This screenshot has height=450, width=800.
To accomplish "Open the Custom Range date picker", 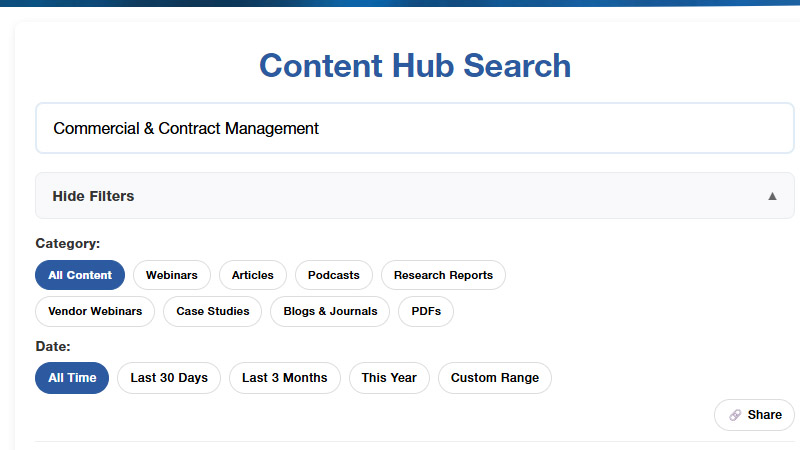I will [495, 378].
